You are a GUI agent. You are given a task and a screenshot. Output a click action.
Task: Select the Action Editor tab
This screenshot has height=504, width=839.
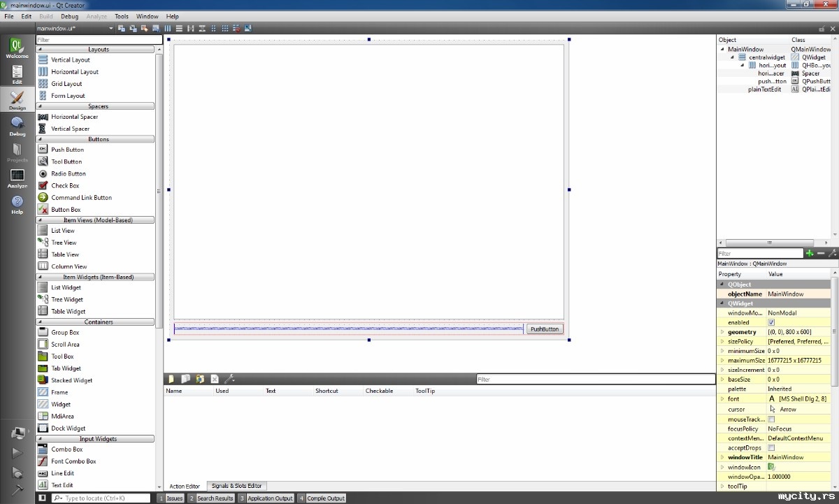pyautogui.click(x=185, y=486)
